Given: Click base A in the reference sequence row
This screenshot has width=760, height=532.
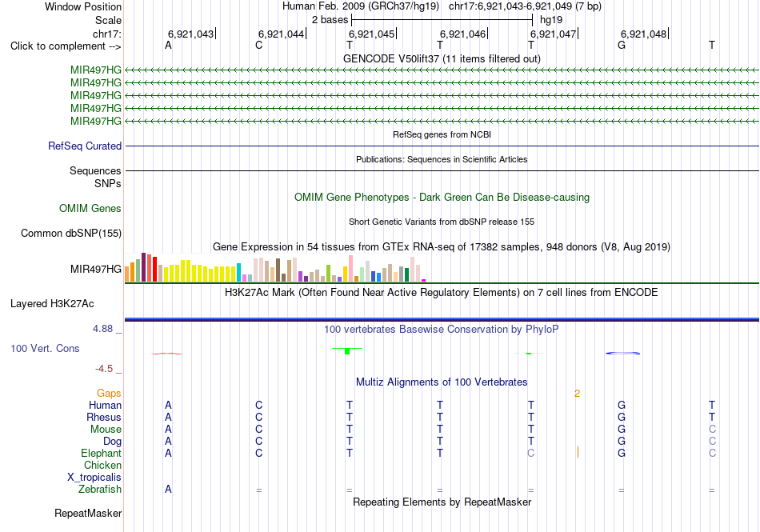Looking at the screenshot, I should [x=168, y=45].
